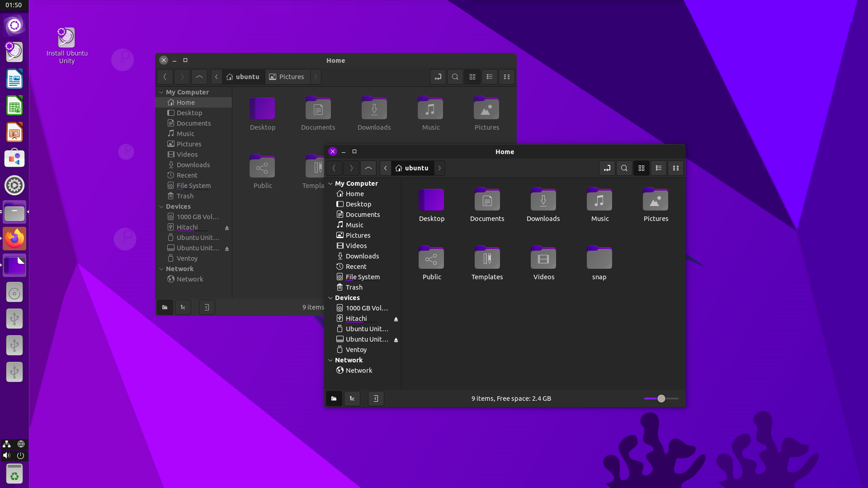Click ubuntu breadcrumb in front window path bar
The width and height of the screenshot is (868, 488).
click(412, 168)
